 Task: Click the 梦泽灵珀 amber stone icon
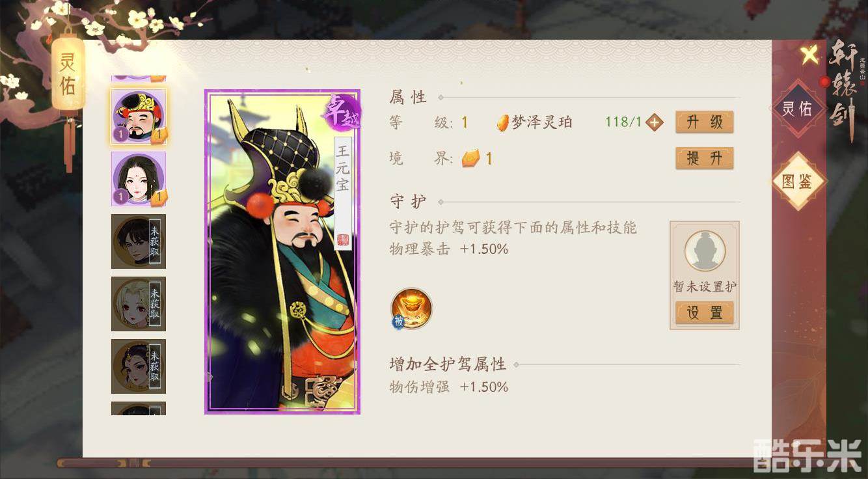(x=503, y=122)
